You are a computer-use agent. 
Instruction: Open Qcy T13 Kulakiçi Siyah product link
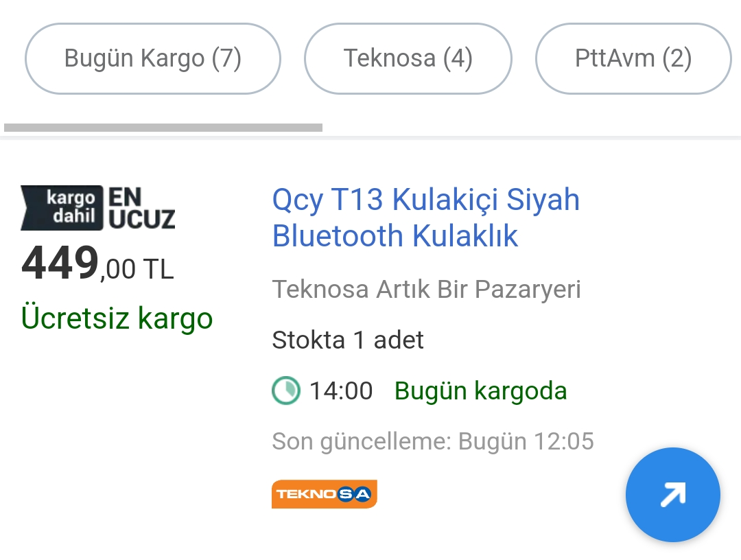[x=426, y=218]
